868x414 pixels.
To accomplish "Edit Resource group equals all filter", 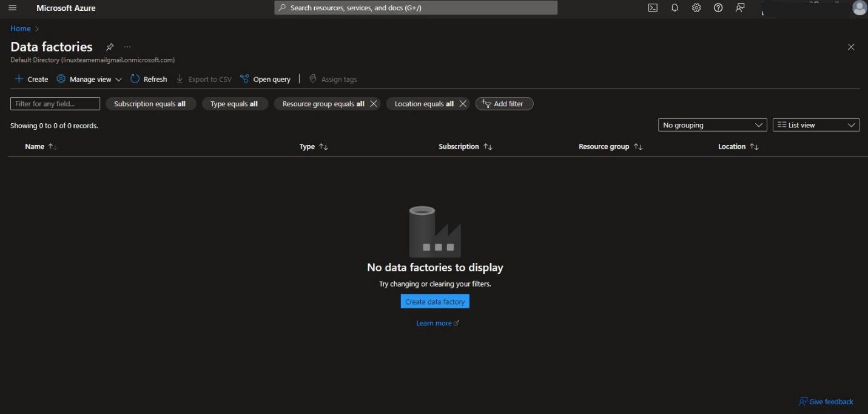I will [x=323, y=104].
